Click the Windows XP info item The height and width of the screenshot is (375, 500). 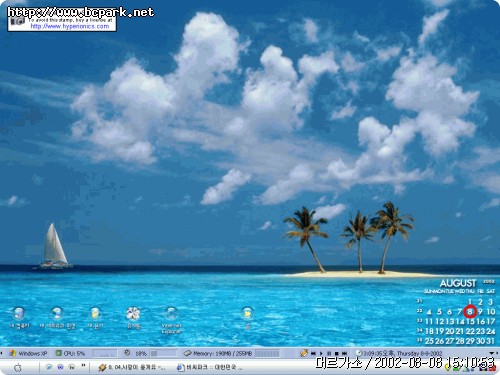point(28,353)
